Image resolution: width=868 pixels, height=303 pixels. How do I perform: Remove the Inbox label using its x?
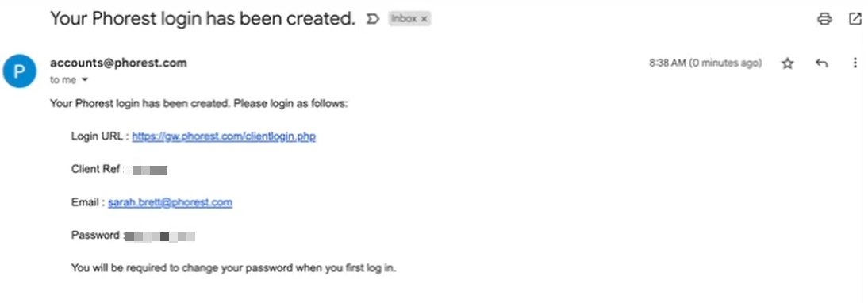pyautogui.click(x=424, y=19)
